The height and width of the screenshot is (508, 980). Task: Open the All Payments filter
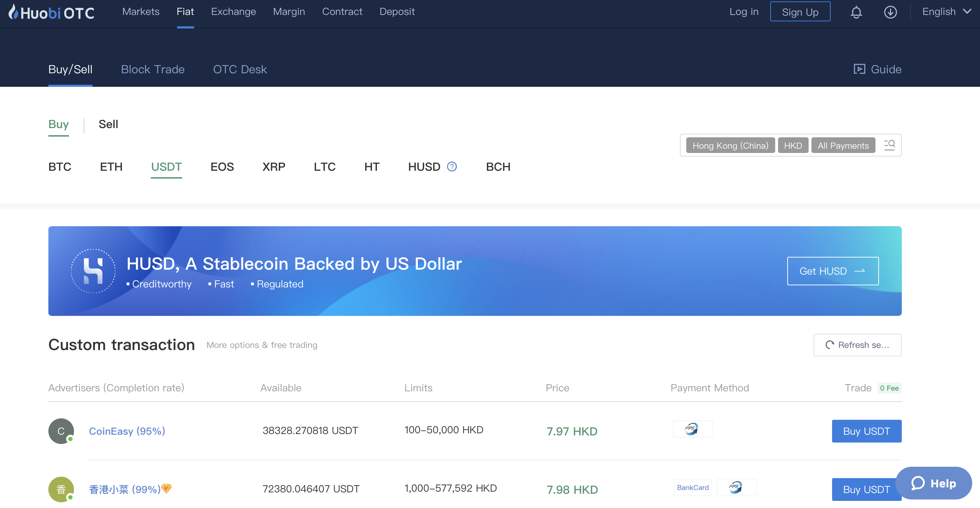click(x=843, y=145)
